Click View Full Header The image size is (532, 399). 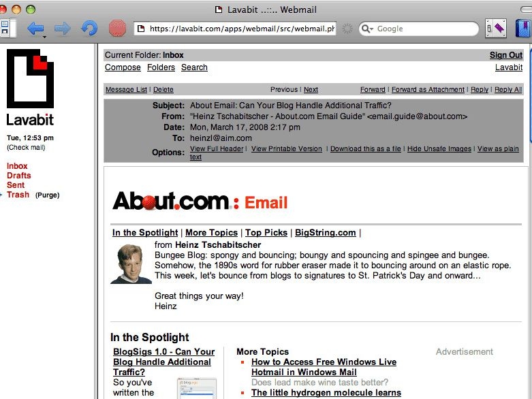pyautogui.click(x=217, y=148)
